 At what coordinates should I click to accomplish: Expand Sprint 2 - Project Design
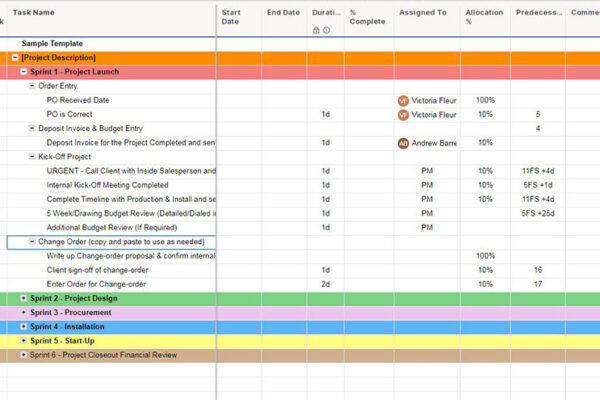point(24,298)
